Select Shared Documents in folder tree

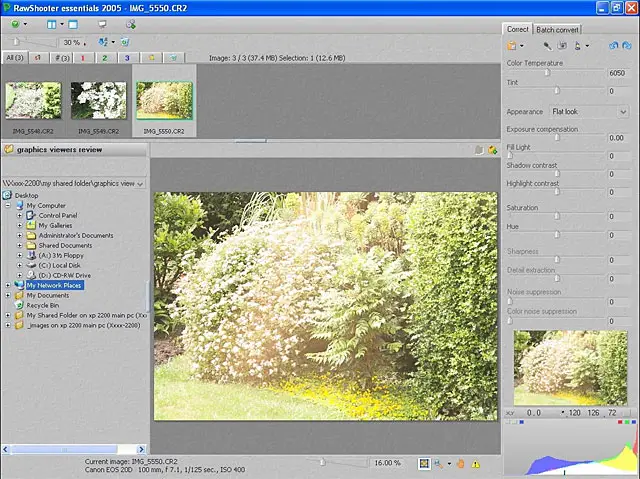tap(65, 245)
